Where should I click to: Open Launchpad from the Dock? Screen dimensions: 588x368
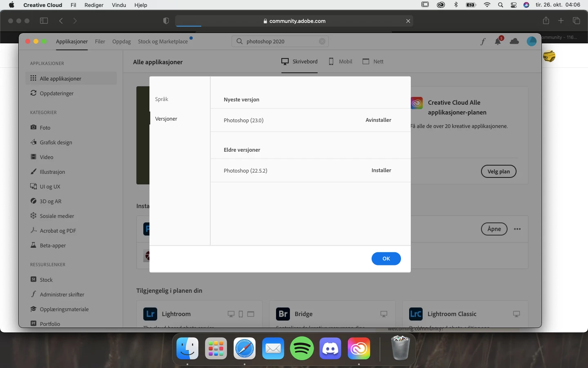pyautogui.click(x=216, y=349)
